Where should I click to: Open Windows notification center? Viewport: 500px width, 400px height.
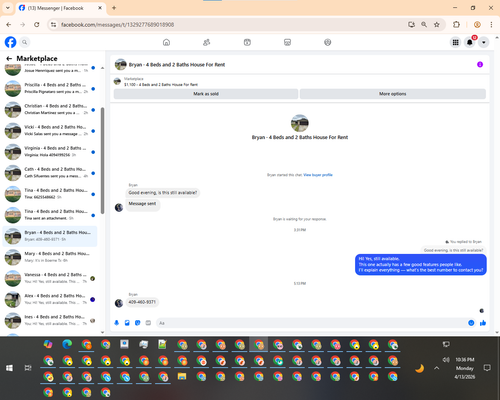click(x=487, y=368)
